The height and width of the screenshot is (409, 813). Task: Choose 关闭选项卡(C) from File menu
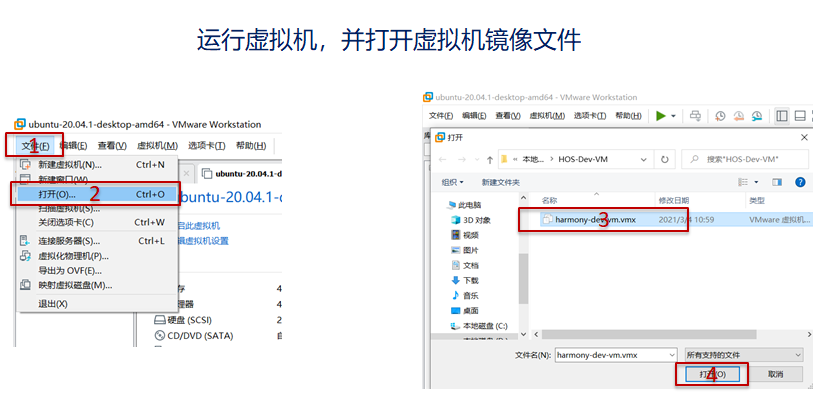(x=97, y=222)
